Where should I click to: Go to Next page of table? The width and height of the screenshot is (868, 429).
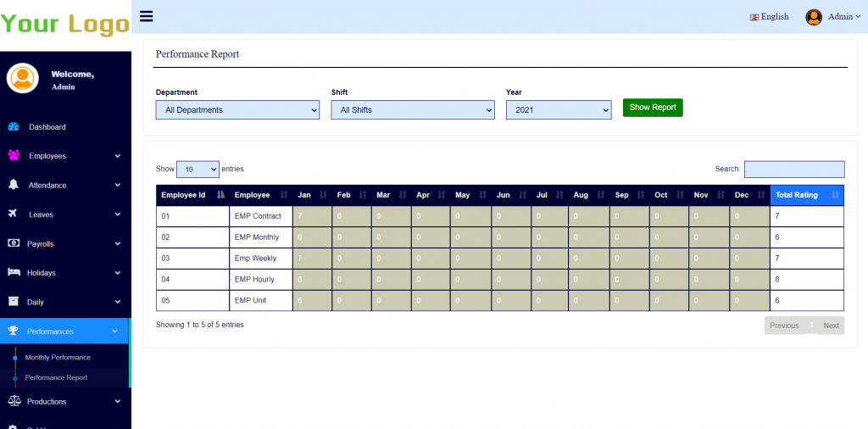click(x=831, y=326)
